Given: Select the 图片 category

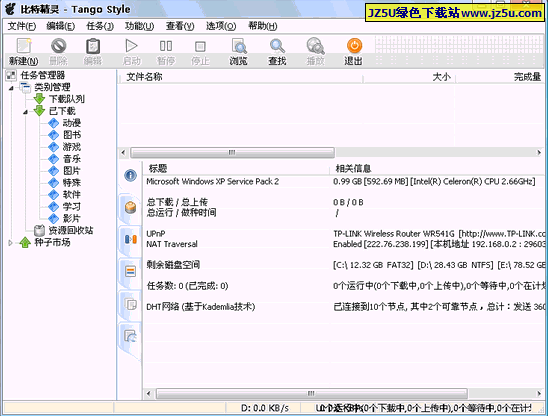Looking at the screenshot, I should (x=72, y=171).
